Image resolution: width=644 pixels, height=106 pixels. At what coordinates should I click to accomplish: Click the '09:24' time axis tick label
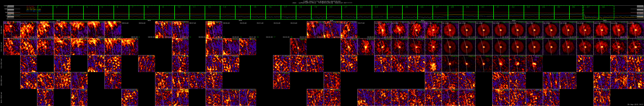click(x=605, y=21)
